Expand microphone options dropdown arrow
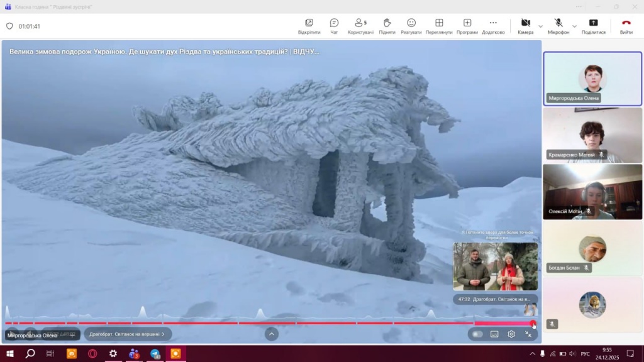Image resolution: width=644 pixels, height=362 pixels. (575, 26)
